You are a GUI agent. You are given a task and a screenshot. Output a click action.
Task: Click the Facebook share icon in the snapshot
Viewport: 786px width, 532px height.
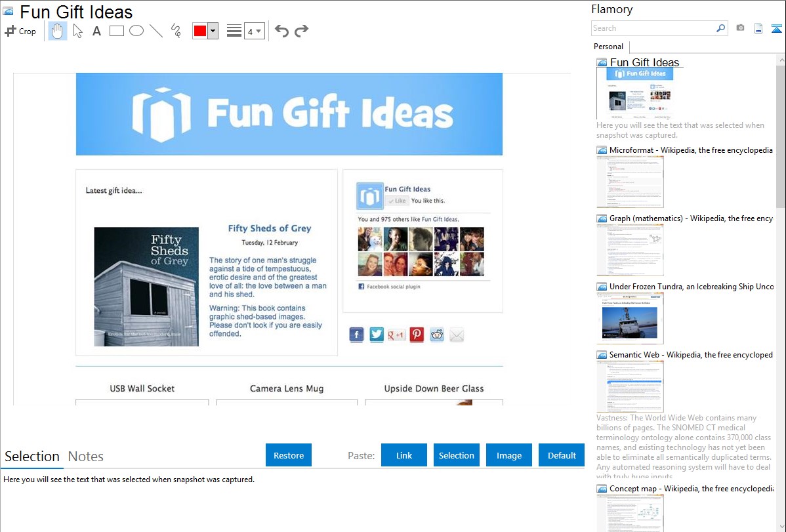[356, 335]
